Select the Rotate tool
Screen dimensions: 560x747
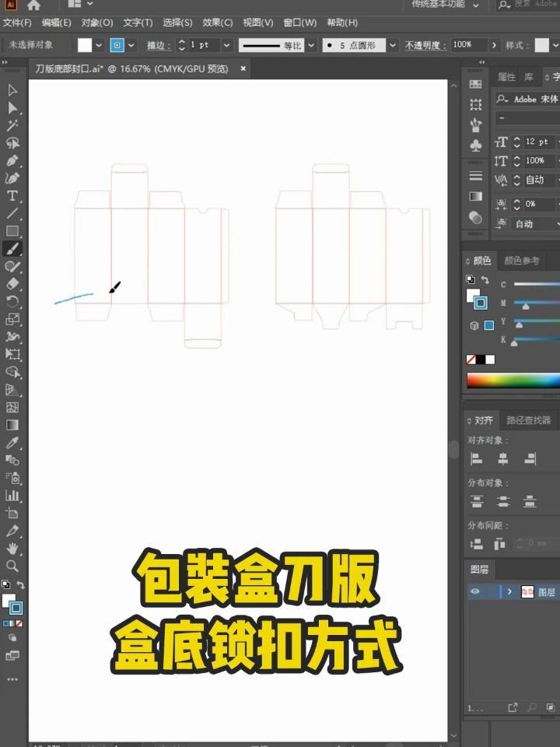[x=12, y=302]
